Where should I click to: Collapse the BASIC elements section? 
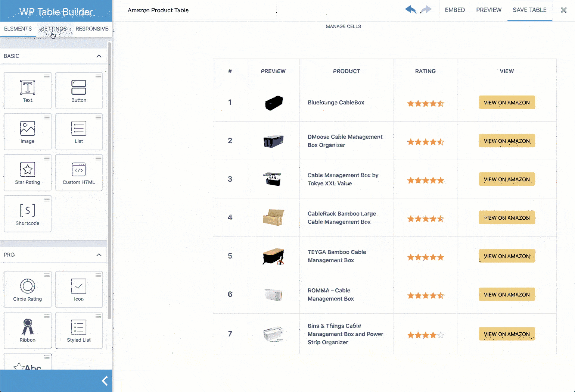click(99, 56)
